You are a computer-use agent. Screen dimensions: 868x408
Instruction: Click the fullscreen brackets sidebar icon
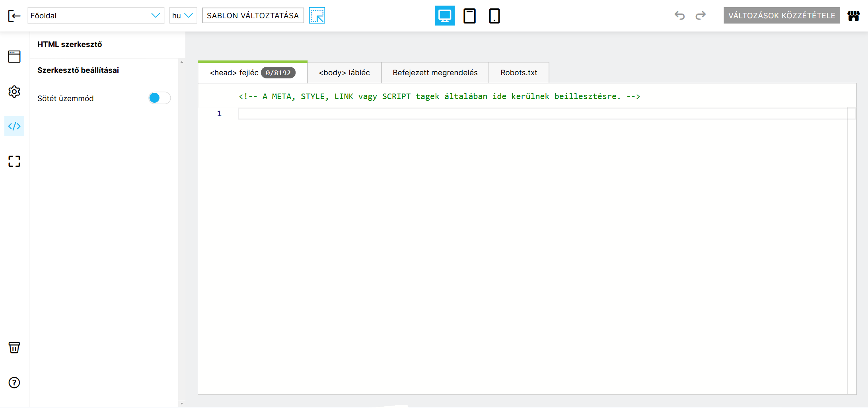14,161
